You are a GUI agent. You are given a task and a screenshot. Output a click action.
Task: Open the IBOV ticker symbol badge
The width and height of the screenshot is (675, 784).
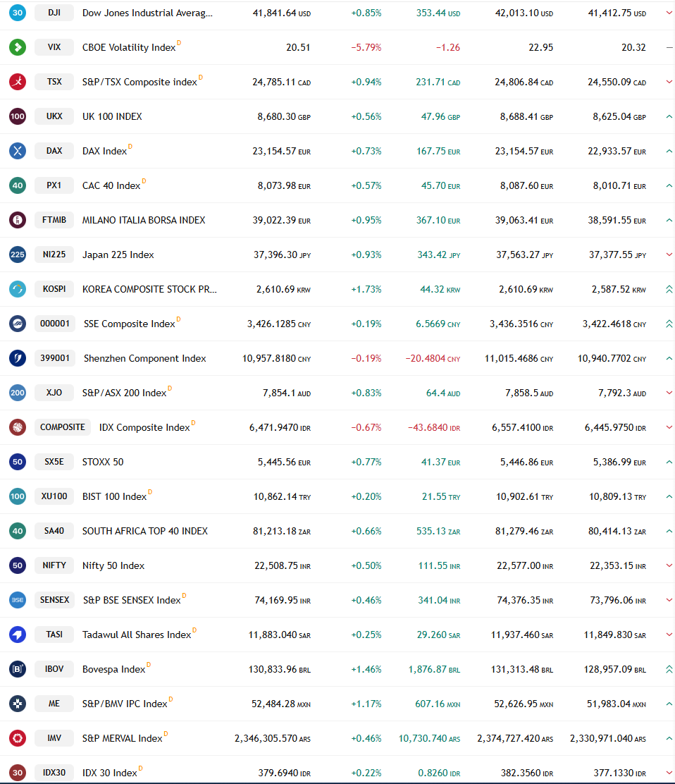click(x=54, y=669)
